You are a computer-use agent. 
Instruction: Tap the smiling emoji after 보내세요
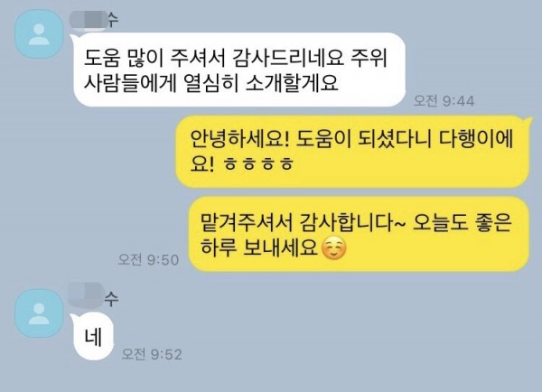coord(333,248)
